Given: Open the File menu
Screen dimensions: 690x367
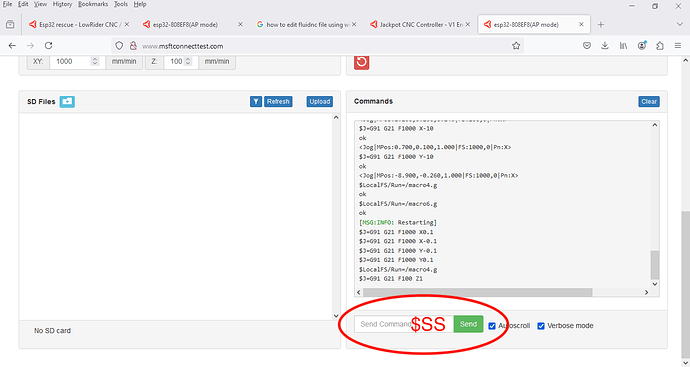Looking at the screenshot, I should tap(7, 4).
